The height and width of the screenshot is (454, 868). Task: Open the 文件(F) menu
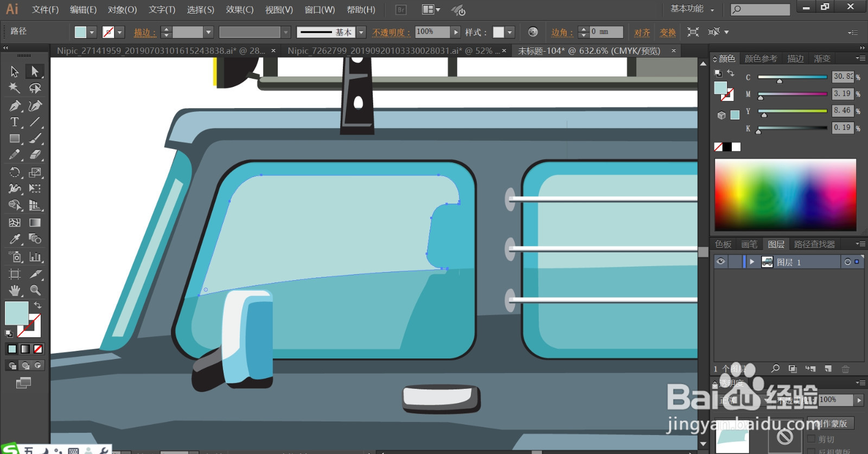(x=45, y=10)
